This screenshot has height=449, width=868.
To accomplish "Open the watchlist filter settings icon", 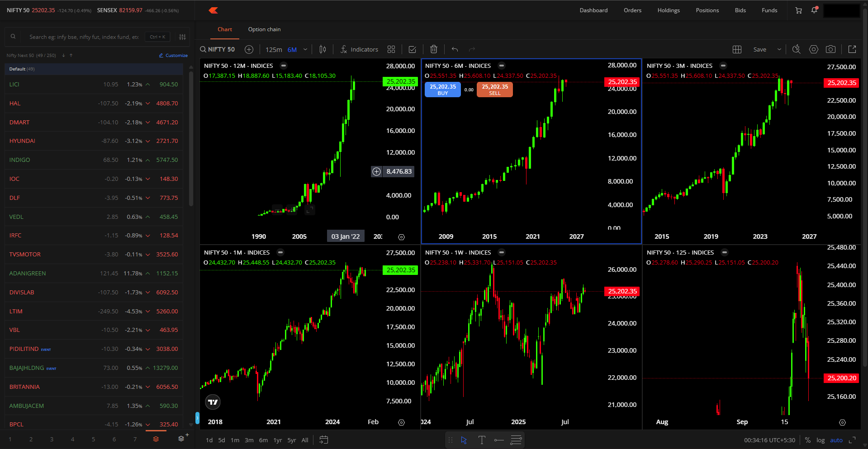I will click(182, 37).
